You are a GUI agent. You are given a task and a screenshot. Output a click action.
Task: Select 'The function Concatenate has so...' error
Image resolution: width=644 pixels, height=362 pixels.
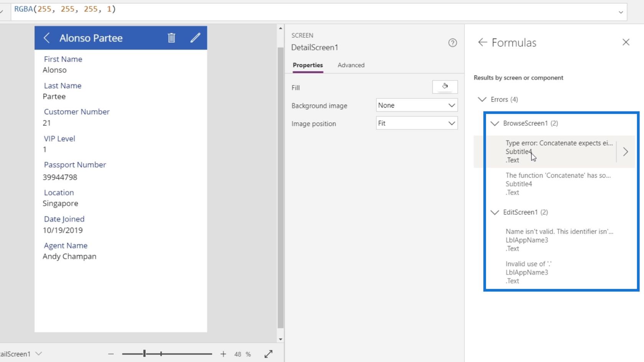[558, 184]
